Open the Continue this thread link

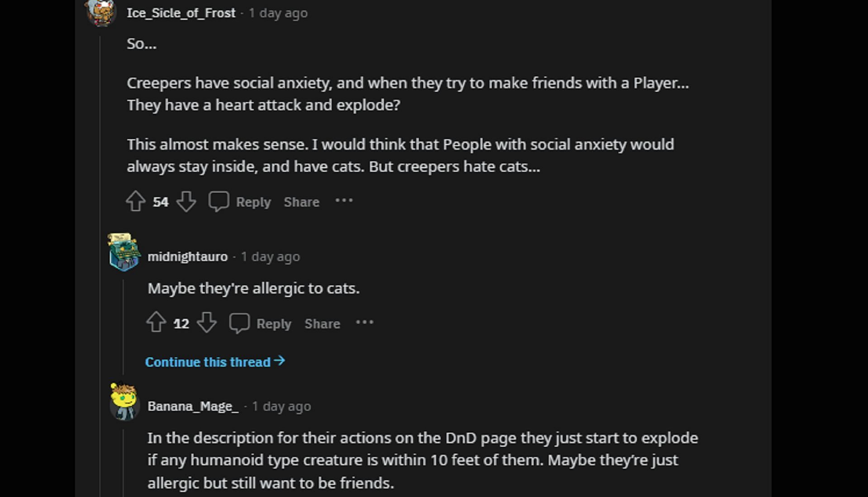215,362
